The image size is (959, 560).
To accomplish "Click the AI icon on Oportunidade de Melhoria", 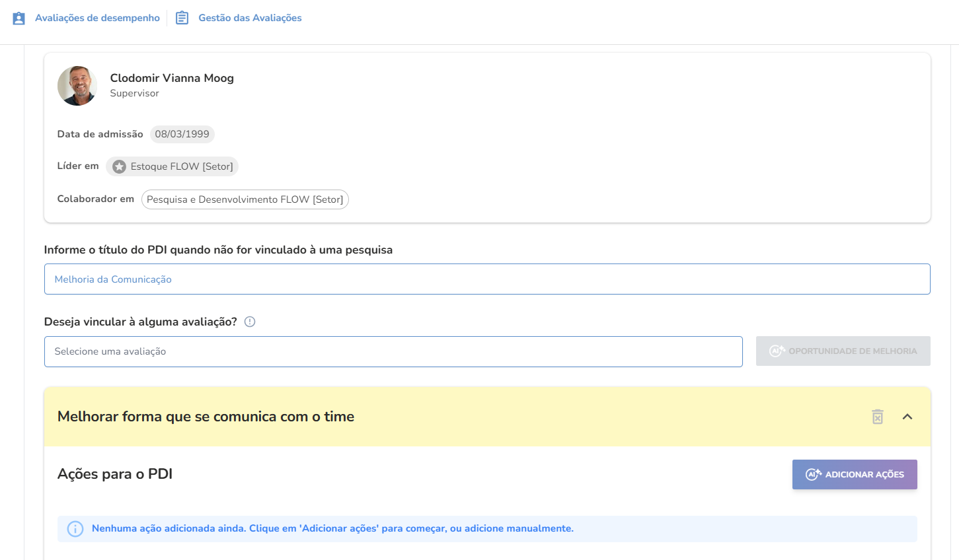I will point(777,351).
